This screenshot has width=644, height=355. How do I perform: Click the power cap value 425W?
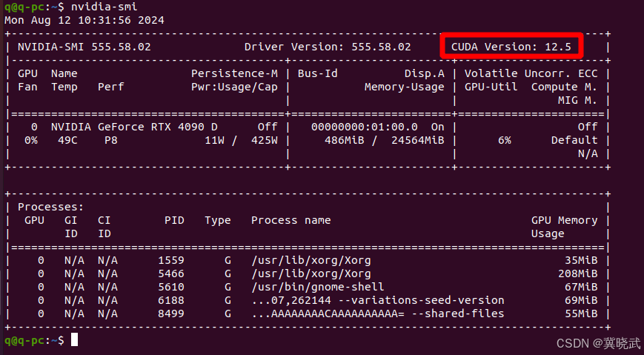pyautogui.click(x=264, y=141)
